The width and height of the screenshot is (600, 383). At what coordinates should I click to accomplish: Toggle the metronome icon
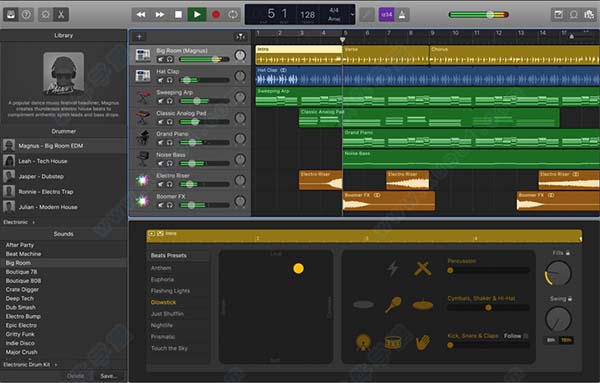point(402,15)
